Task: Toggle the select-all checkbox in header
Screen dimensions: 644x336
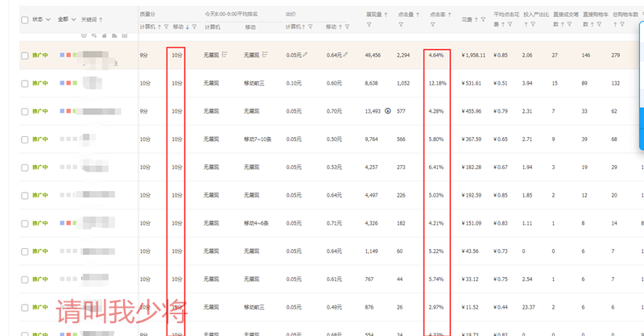Action: point(25,19)
